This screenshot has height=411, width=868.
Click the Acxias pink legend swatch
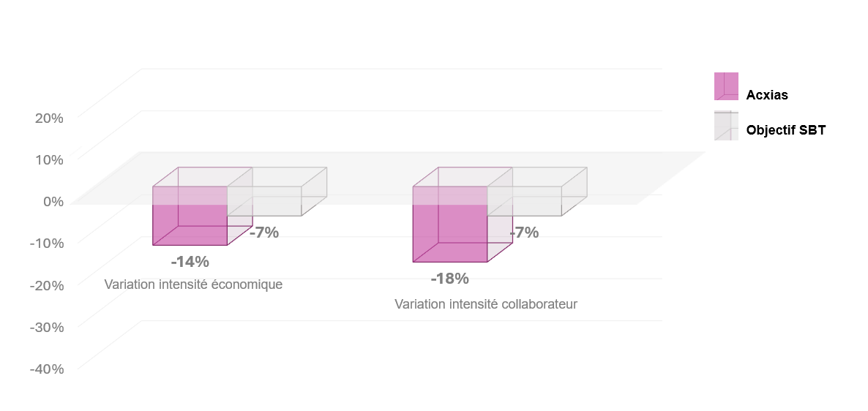point(726,86)
